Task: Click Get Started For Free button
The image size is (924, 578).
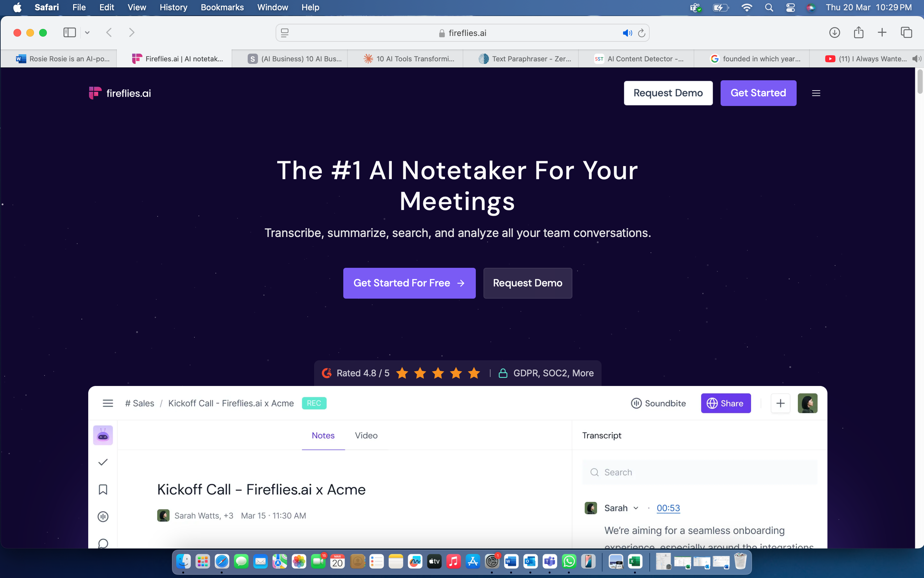Action: tap(409, 283)
